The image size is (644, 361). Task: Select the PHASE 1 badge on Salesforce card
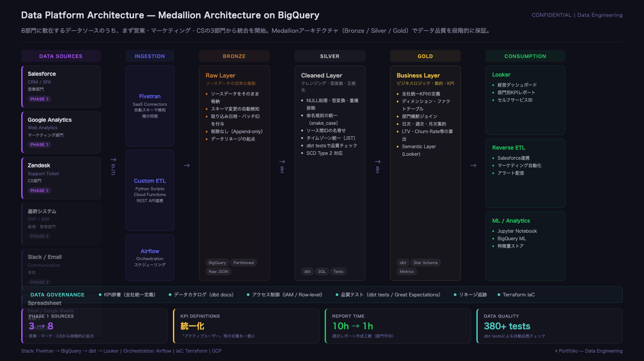coord(40,99)
